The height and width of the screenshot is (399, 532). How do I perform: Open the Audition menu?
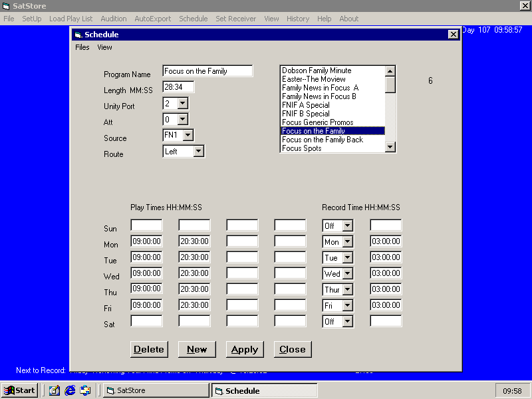pos(114,19)
